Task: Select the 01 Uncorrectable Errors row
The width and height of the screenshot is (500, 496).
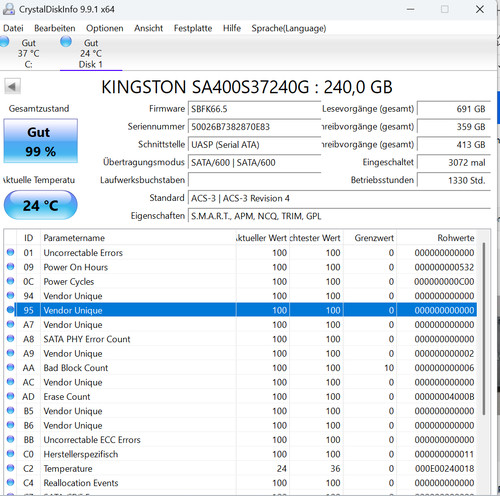Action: 241,253
